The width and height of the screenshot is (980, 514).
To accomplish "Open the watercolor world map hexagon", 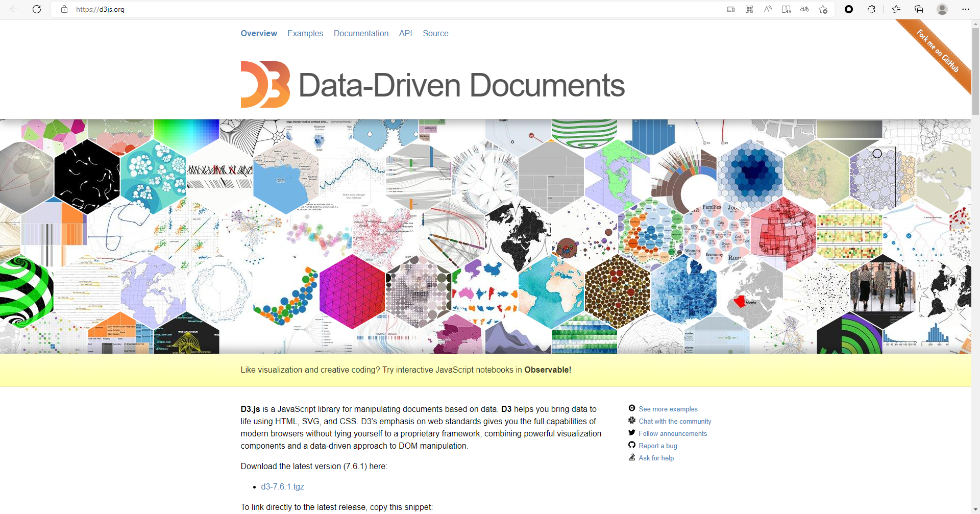I will (551, 292).
